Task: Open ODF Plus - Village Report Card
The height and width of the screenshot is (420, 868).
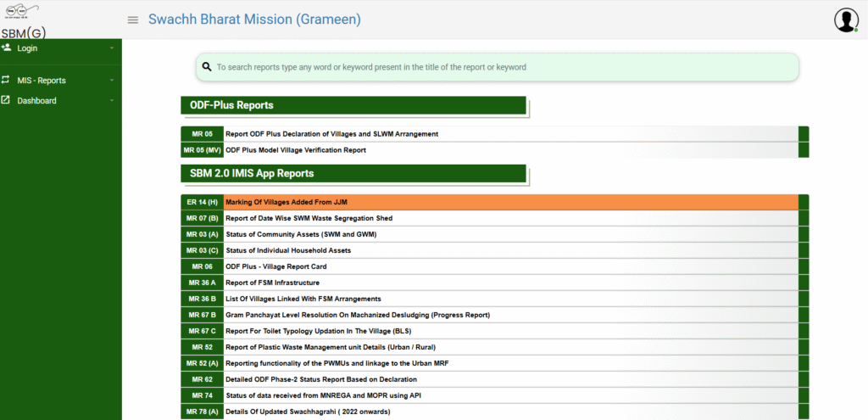Action: coord(276,266)
